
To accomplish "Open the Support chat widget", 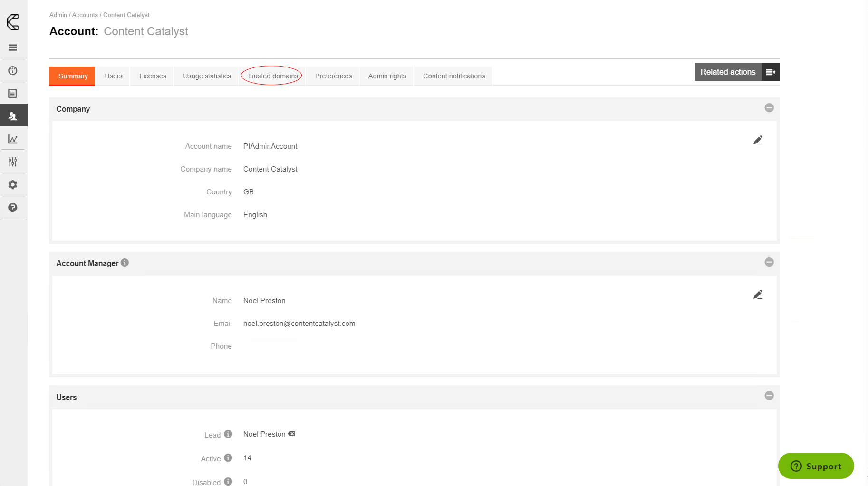I will coord(816,466).
